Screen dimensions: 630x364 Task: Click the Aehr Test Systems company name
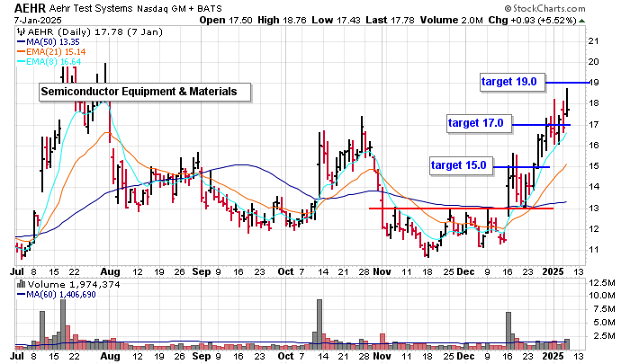[x=91, y=8]
